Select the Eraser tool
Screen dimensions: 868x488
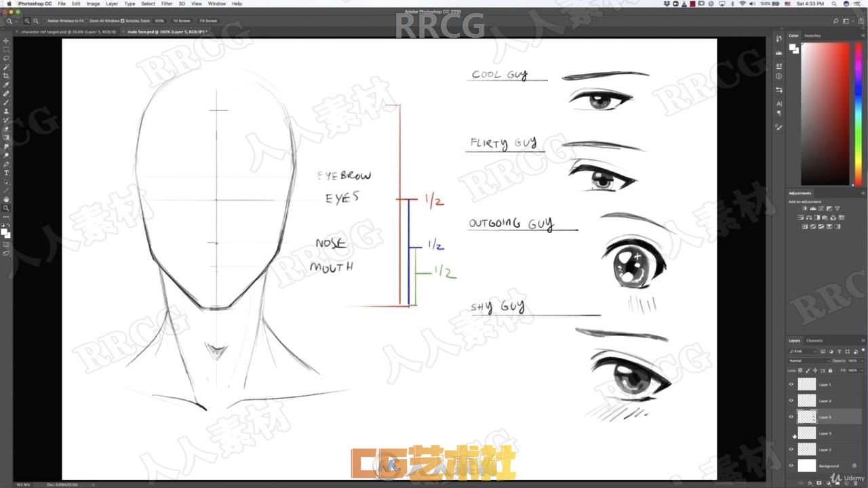[7, 129]
